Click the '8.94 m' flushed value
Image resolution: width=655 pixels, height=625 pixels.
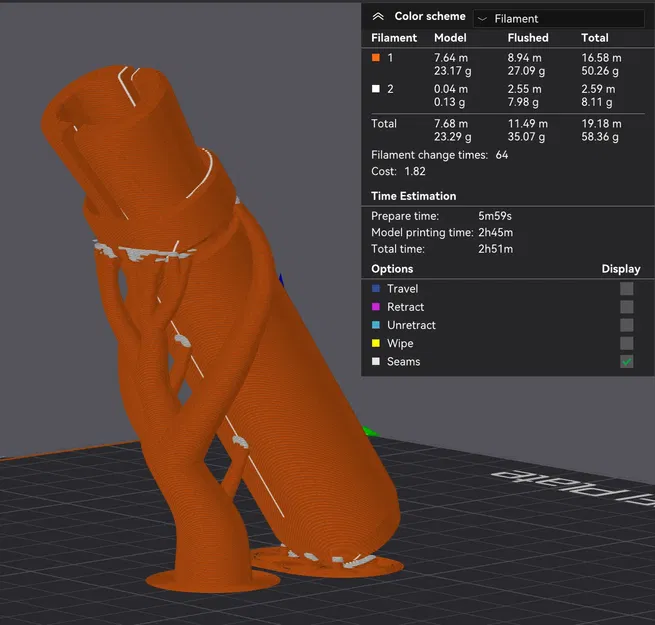pyautogui.click(x=524, y=58)
